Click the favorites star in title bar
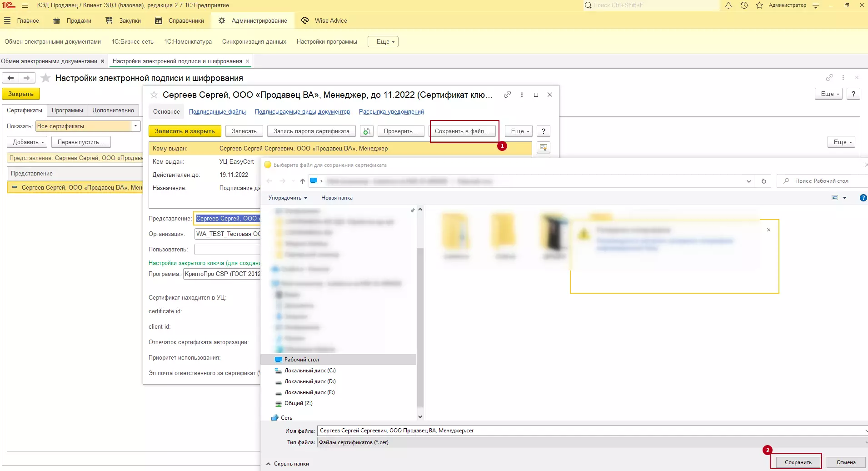The image size is (868, 471). pos(759,5)
